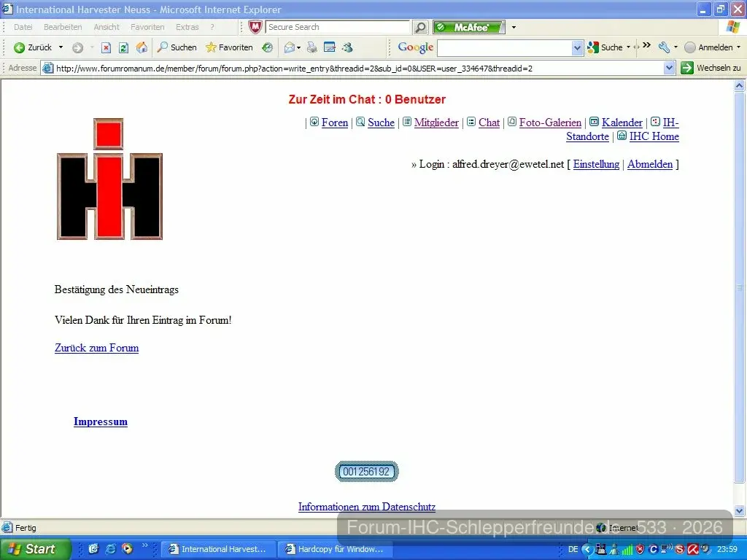Open the Anmelden dropdown arrow
The image size is (747, 560).
point(738,47)
